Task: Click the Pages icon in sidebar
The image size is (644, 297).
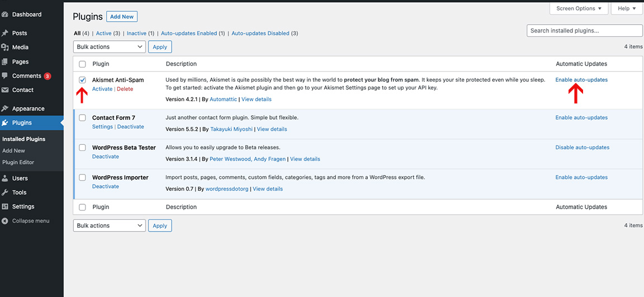Action: click(x=5, y=62)
